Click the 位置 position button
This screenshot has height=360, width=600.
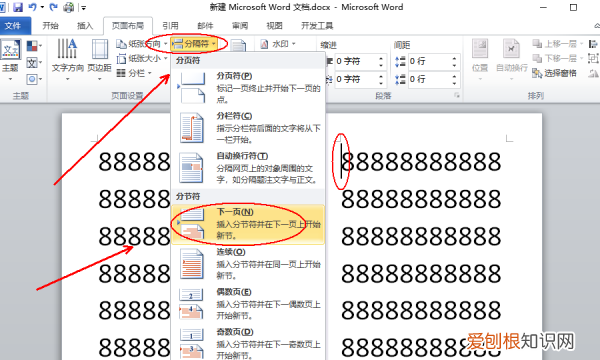coord(480,60)
